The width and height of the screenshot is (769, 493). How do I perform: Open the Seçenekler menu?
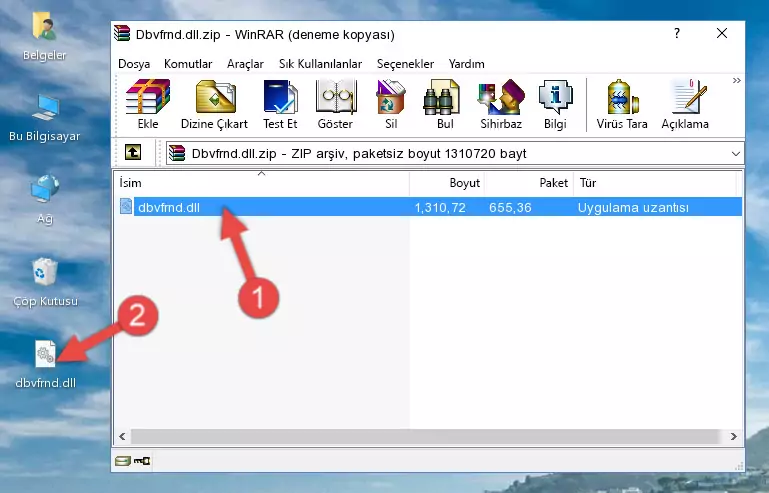click(405, 64)
